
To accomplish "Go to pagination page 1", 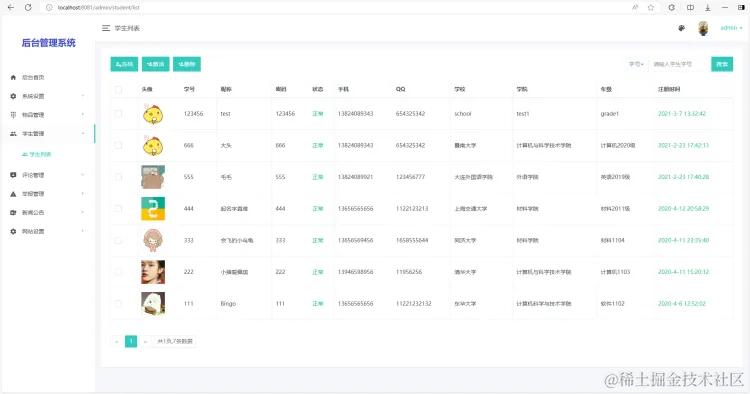I will click(x=131, y=341).
